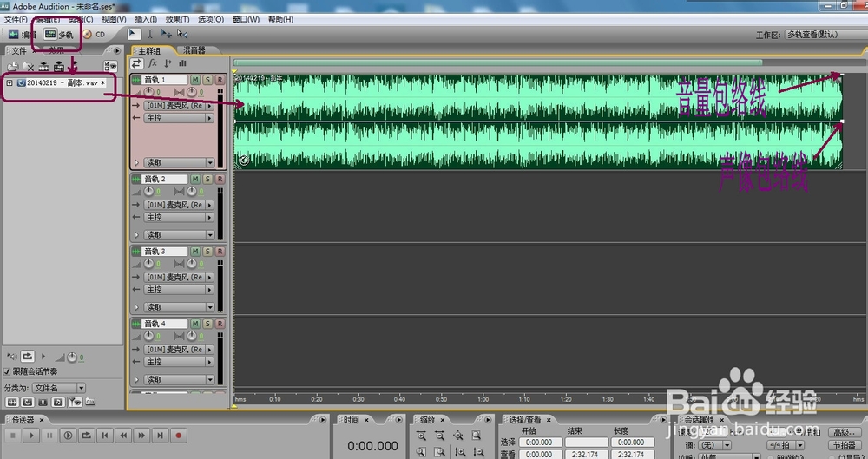Click the 节拍器 metronome button
Viewport: 868px width, 459px height.
(x=845, y=445)
